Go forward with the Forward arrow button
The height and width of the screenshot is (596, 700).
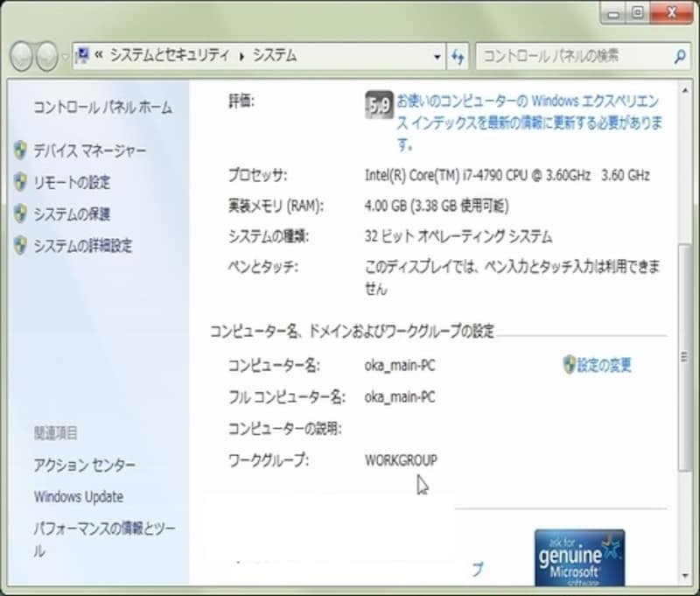click(x=47, y=56)
